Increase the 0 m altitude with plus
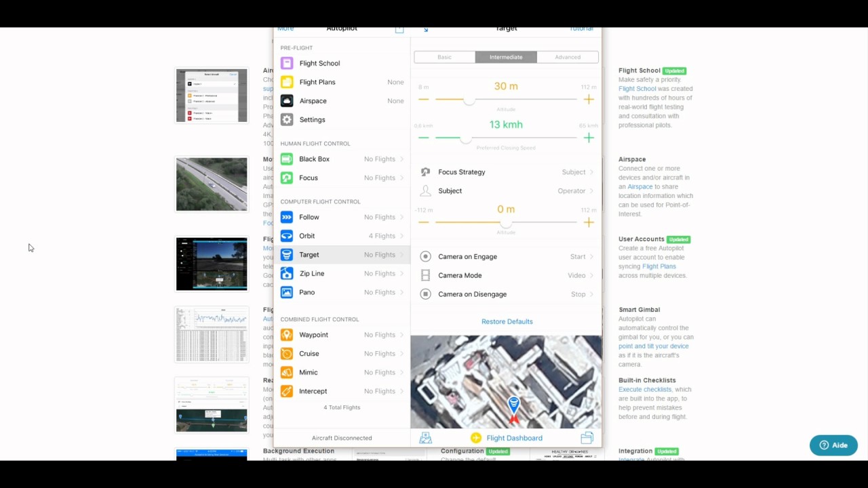Image resolution: width=868 pixels, height=488 pixels. tap(589, 222)
